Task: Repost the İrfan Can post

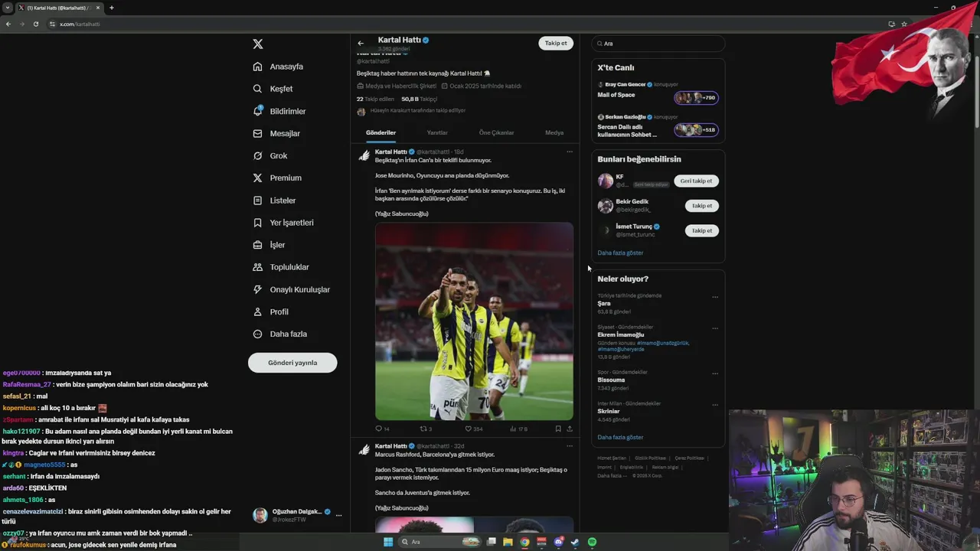Action: 426,429
